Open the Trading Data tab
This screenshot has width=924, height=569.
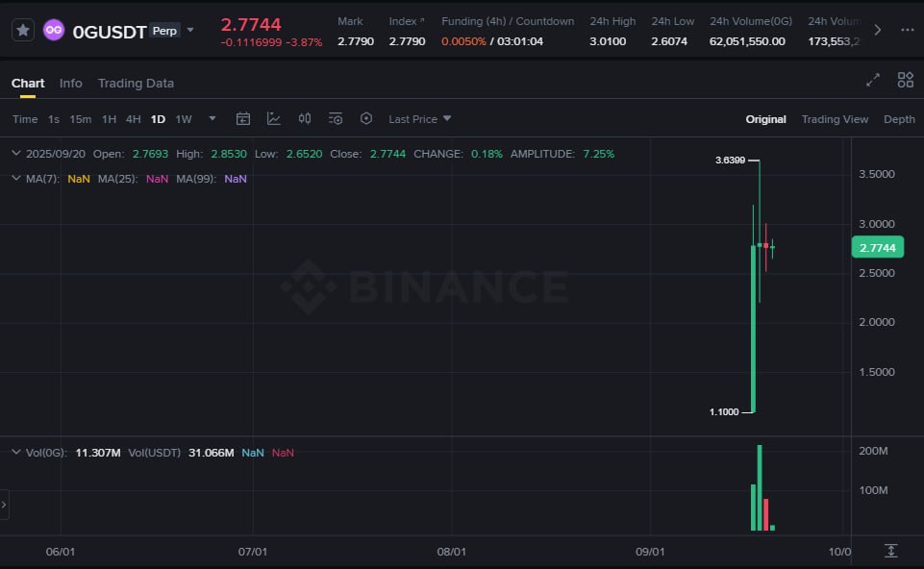(136, 83)
